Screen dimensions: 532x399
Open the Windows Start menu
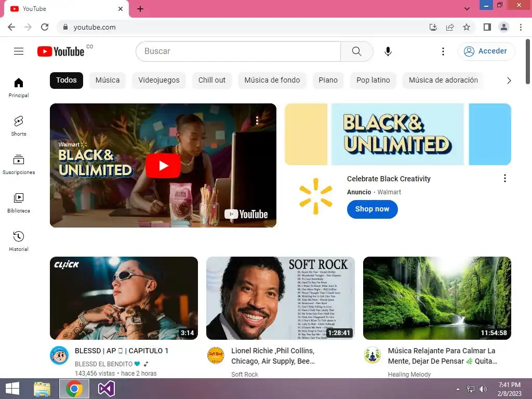12,389
